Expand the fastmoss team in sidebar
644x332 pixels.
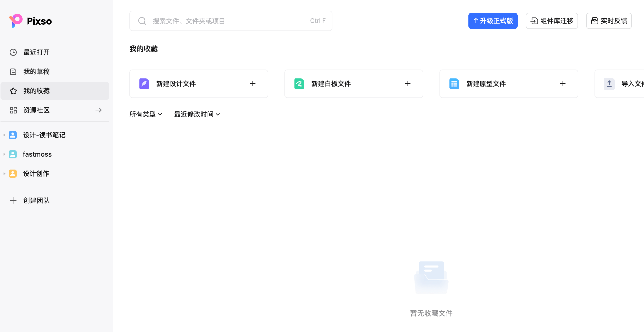pyautogui.click(x=4, y=154)
